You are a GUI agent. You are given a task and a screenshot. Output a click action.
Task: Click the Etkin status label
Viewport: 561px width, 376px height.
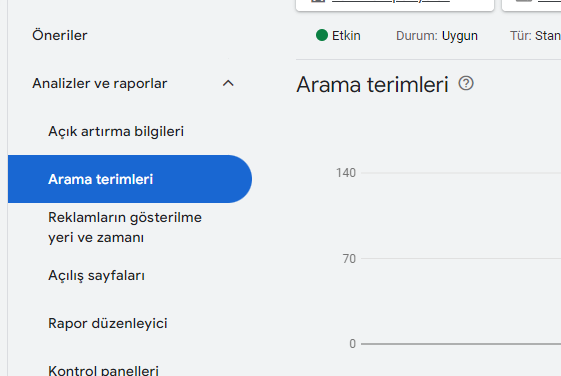tap(346, 36)
